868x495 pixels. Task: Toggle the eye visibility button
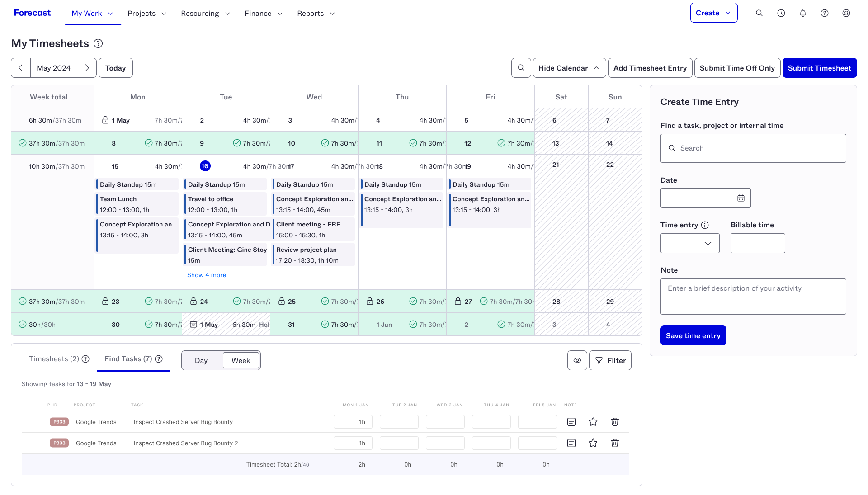577,360
